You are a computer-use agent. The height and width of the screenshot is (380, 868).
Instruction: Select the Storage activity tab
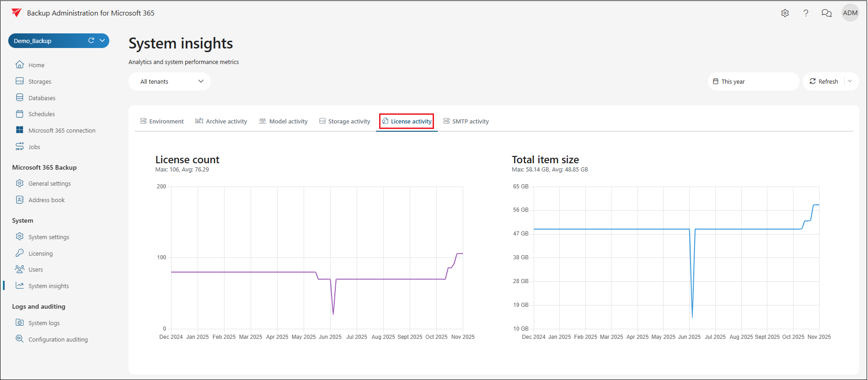345,121
